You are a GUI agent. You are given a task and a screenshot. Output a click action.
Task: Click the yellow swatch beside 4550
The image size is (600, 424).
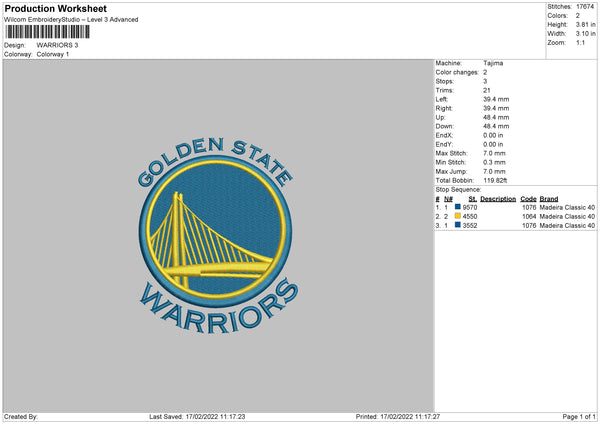(x=457, y=216)
